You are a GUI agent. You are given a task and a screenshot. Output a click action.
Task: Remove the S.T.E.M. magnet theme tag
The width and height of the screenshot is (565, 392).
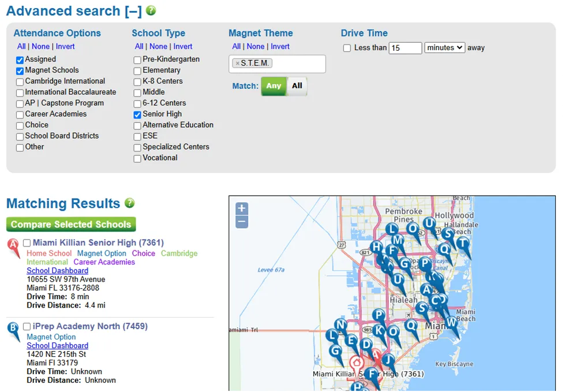coord(237,64)
